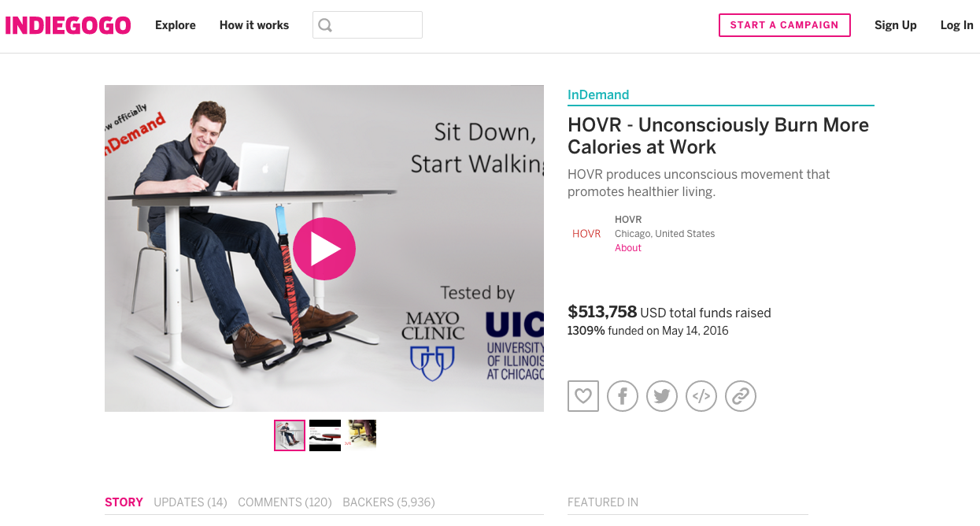The image size is (980, 526).
Task: Click Start a Campaign button
Action: point(785,25)
